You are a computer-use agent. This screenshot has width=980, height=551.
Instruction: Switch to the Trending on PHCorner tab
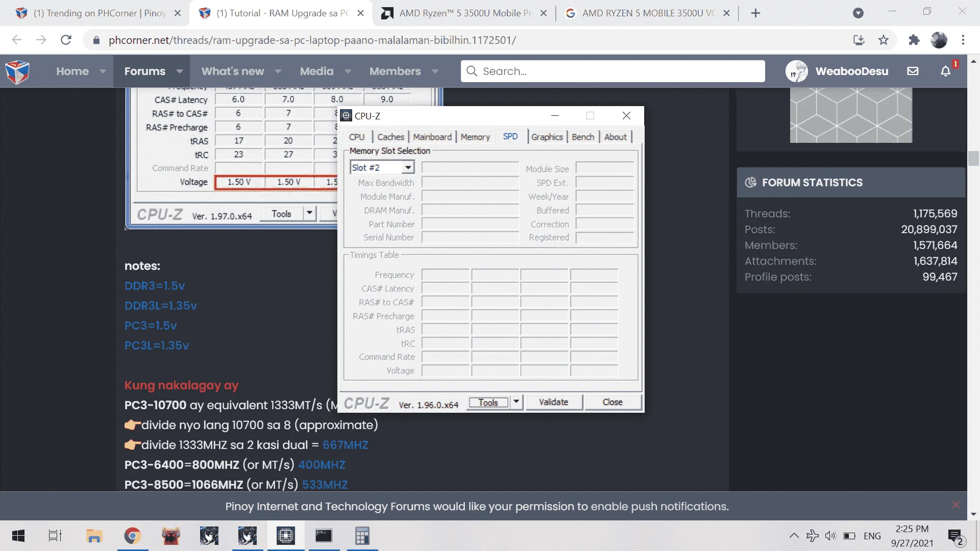point(99,13)
